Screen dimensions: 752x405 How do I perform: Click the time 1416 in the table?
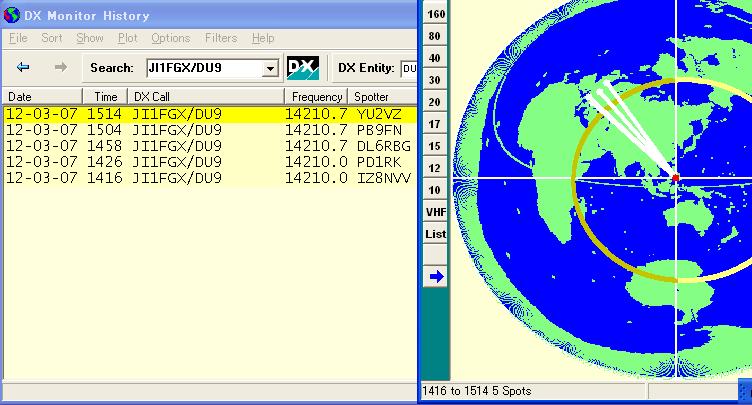(104, 178)
